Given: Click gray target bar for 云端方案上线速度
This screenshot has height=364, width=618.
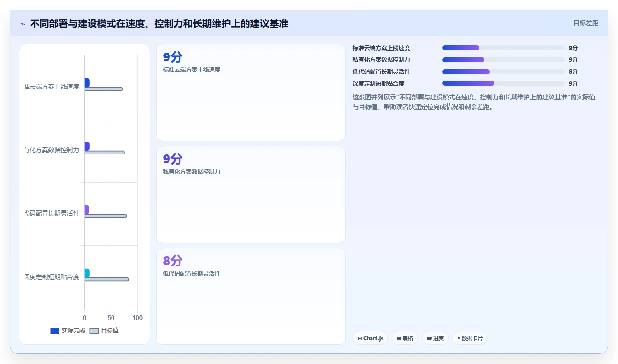Looking at the screenshot, I should 103,89.
